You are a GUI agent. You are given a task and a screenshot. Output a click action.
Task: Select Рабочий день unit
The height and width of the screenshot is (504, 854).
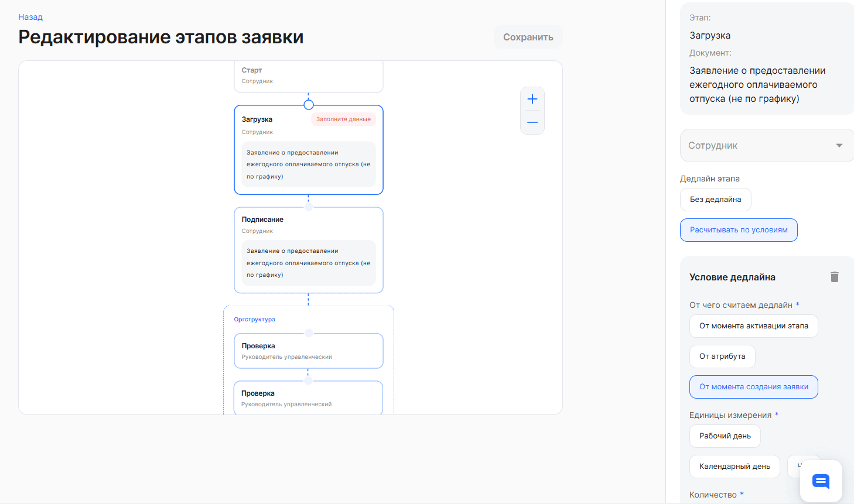tap(725, 436)
